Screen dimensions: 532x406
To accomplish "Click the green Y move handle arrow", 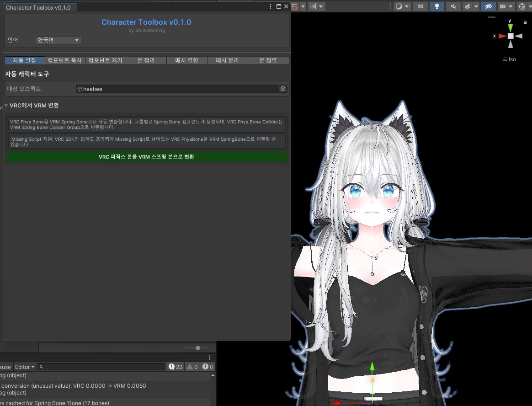I will click(x=372, y=367).
